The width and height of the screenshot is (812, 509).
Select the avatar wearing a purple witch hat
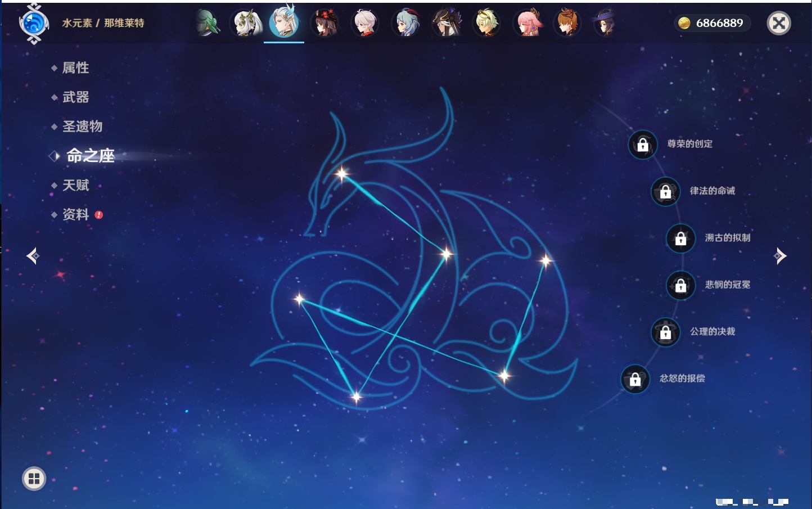pos(606,23)
